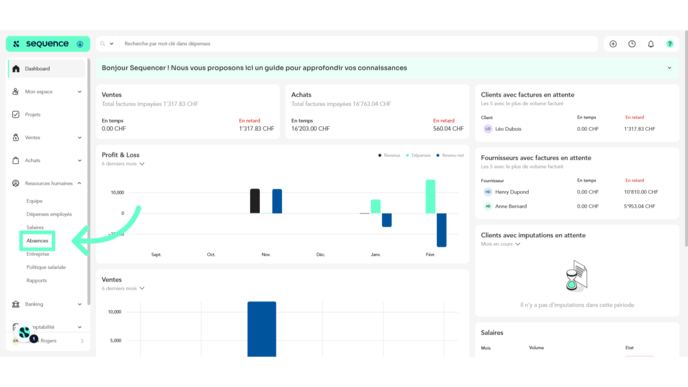Open Entreprise submenu item
Viewport: 688px width, 387px height.
point(38,254)
